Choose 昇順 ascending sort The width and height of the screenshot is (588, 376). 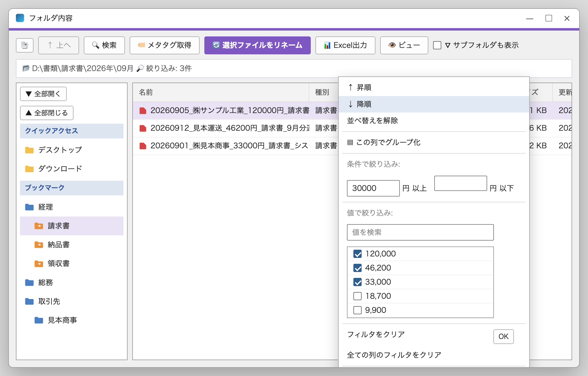[434, 87]
